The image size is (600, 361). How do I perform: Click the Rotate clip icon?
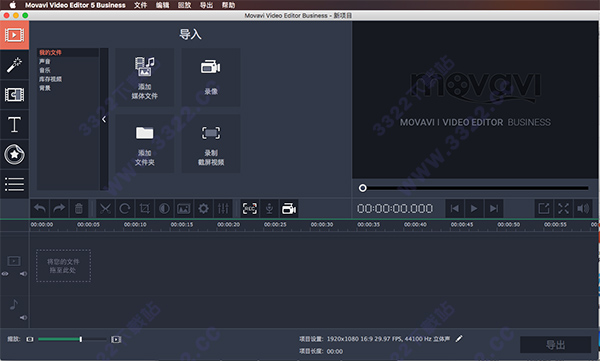(125, 209)
